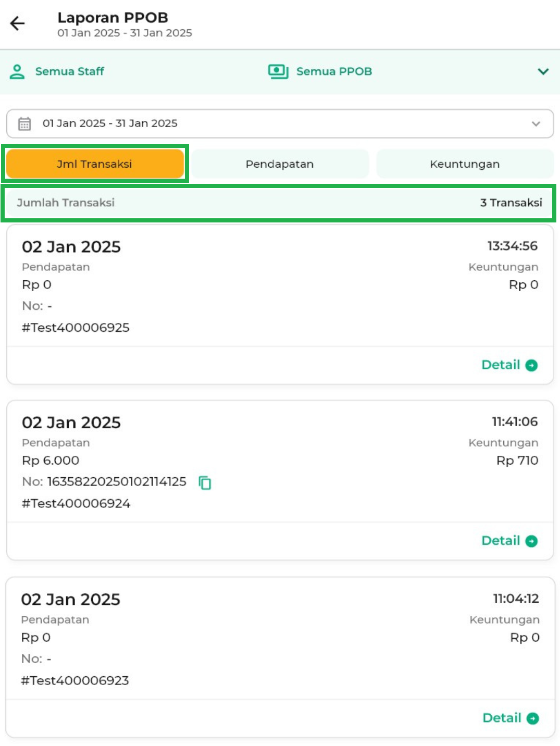
Task: Click the calendar icon in date field
Action: pos(24,123)
